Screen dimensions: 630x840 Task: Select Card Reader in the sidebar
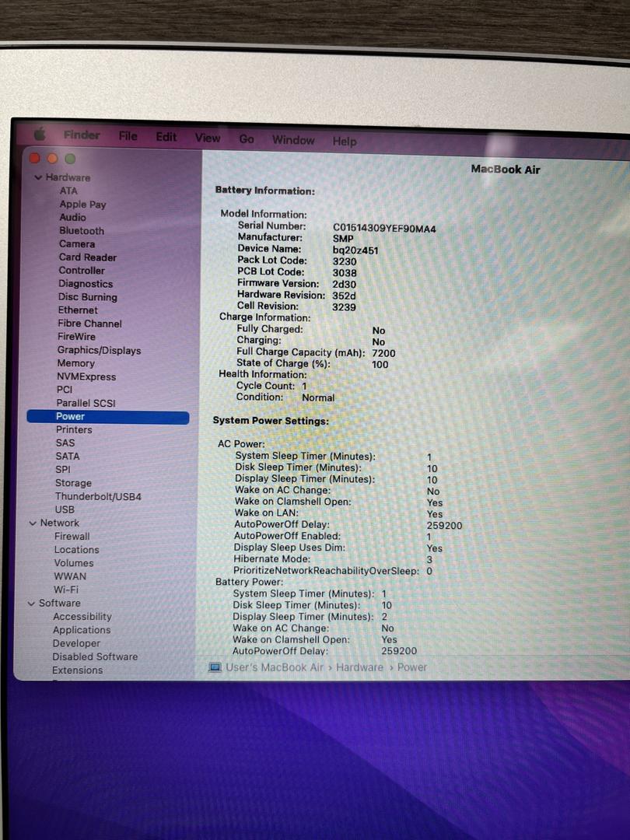point(87,257)
